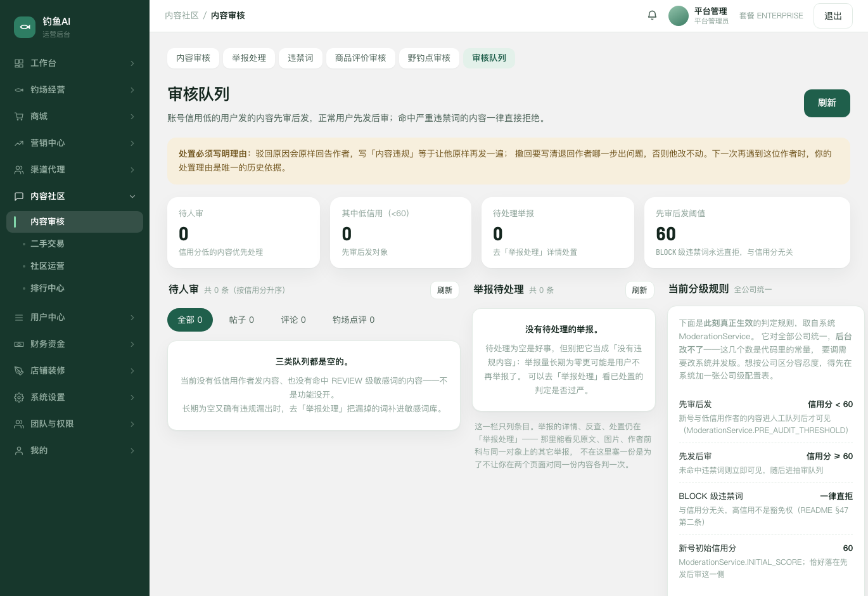Image resolution: width=868 pixels, height=596 pixels.
Task: Click the 用户中心 list icon
Action: point(19,318)
